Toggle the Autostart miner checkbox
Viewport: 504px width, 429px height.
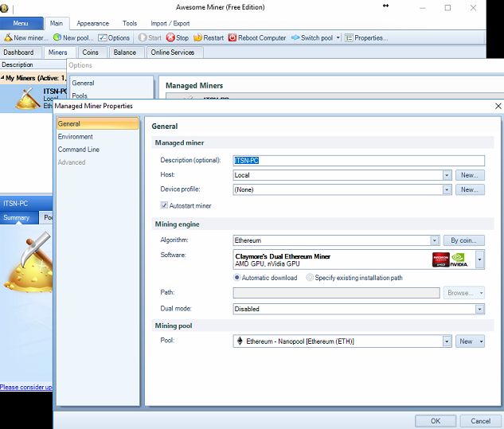point(164,205)
